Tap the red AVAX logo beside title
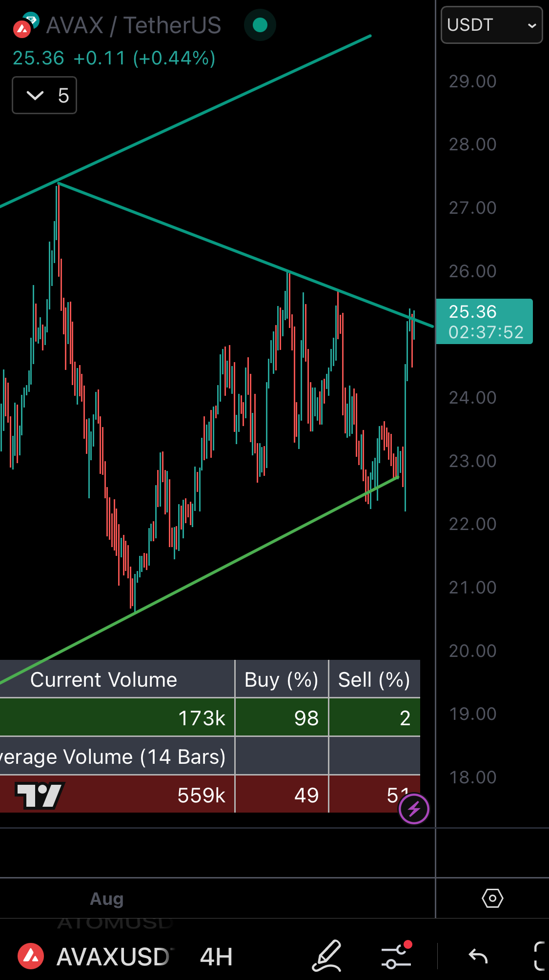The height and width of the screenshot is (980, 549). [x=22, y=29]
